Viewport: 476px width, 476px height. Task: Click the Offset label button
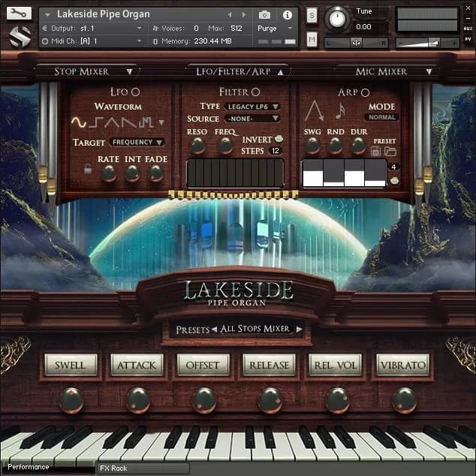pyautogui.click(x=203, y=365)
